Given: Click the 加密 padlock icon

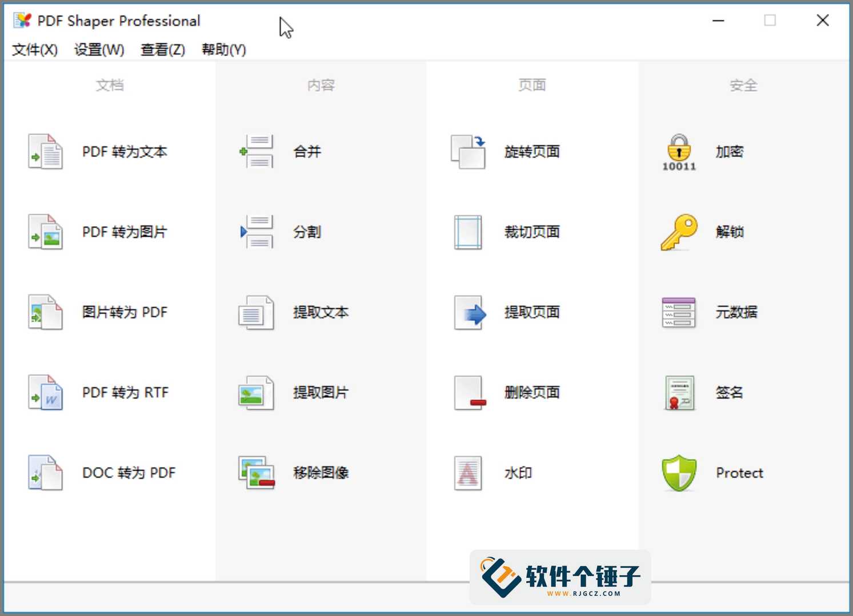Looking at the screenshot, I should tap(679, 152).
